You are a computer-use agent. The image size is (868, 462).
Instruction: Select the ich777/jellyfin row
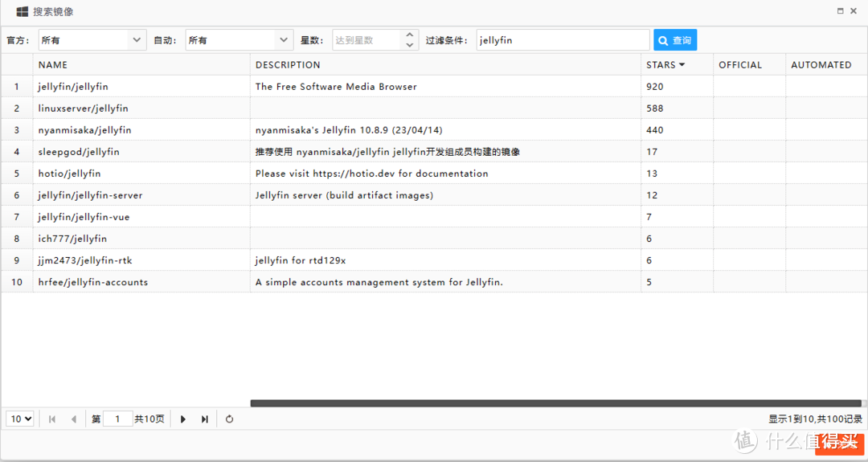(x=434, y=239)
